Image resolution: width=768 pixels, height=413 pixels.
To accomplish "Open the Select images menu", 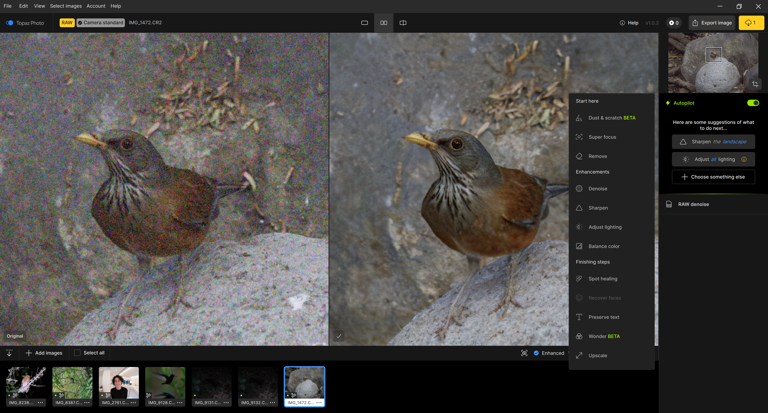I will pyautogui.click(x=66, y=6).
